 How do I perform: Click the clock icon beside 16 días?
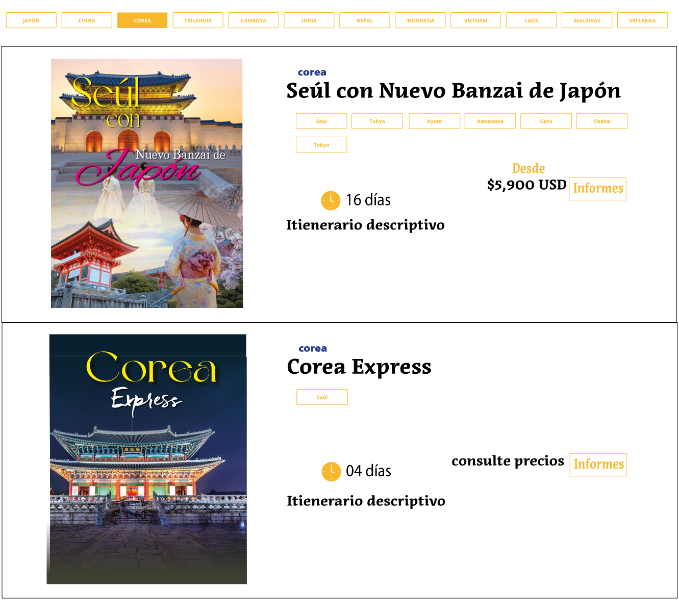331,200
